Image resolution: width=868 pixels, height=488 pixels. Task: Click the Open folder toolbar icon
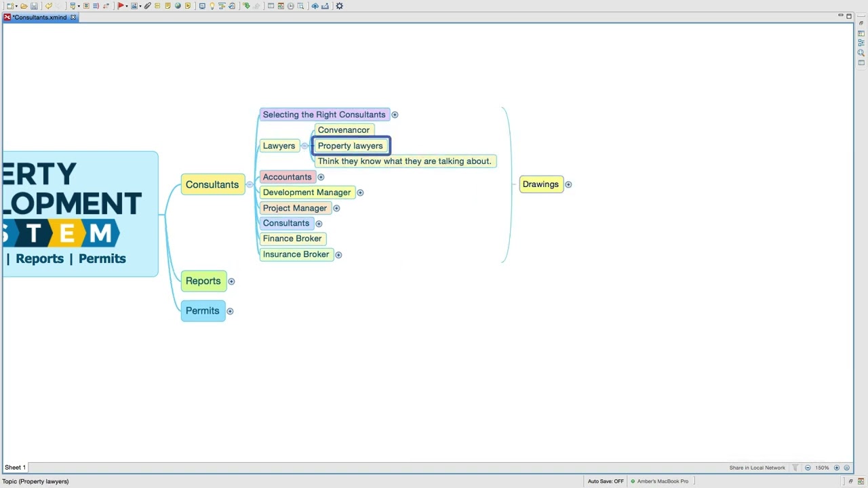pyautogui.click(x=24, y=6)
